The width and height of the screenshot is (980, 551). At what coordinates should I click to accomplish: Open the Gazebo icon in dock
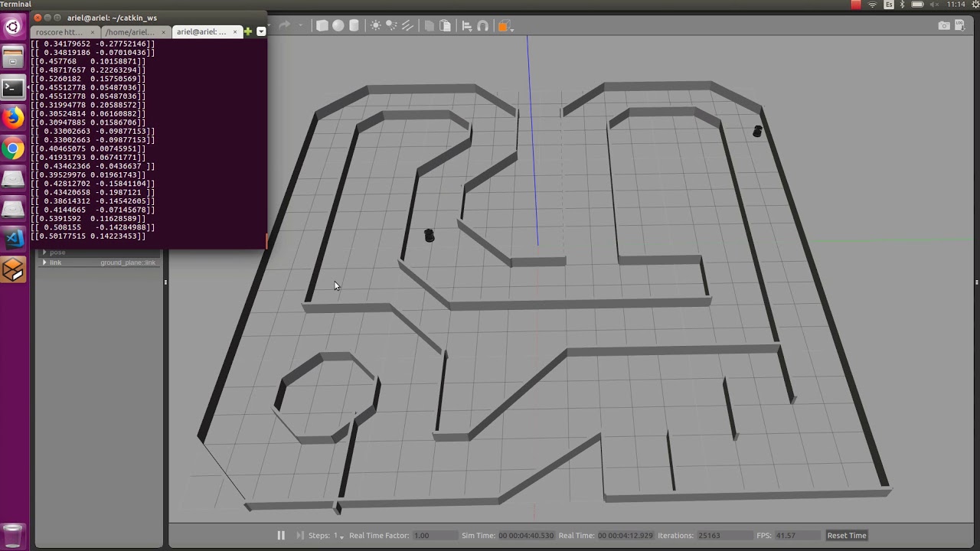coord(13,269)
